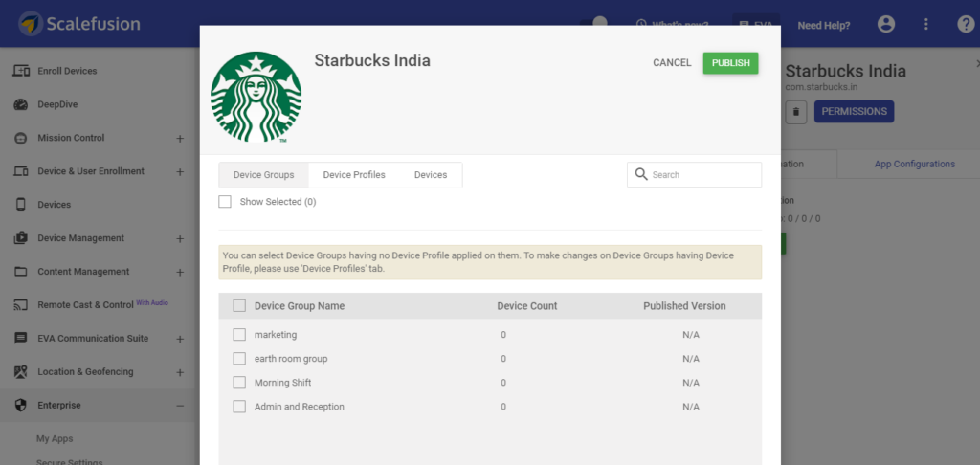The height and width of the screenshot is (465, 980).
Task: Click the Enroll Devices sidebar icon
Action: 21,71
